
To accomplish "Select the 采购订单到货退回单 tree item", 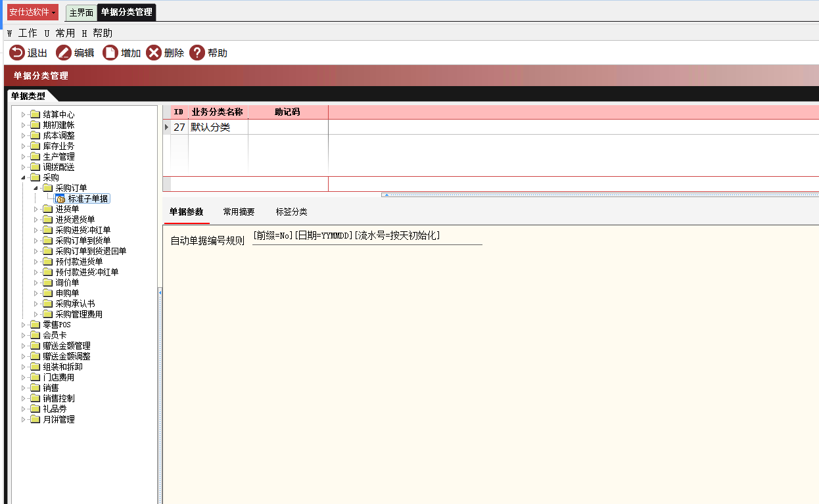I will 91,251.
